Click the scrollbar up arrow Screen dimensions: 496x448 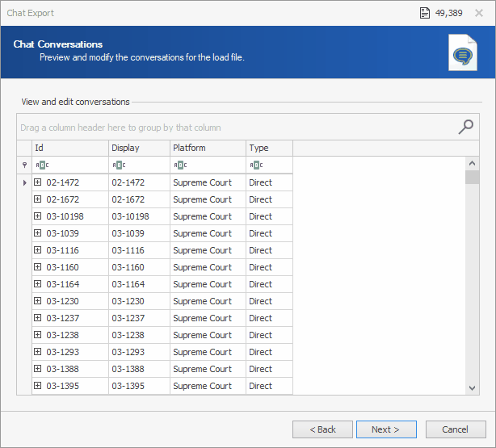(x=473, y=163)
